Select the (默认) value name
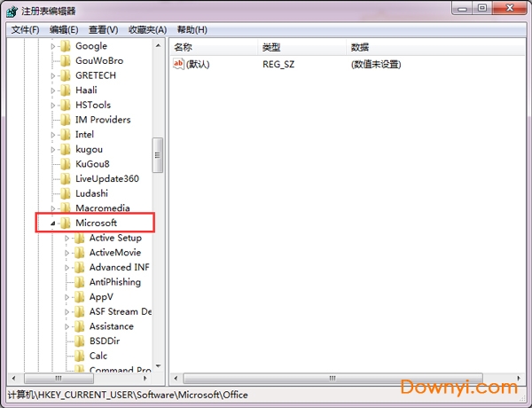The height and width of the screenshot is (408, 532). [x=198, y=64]
